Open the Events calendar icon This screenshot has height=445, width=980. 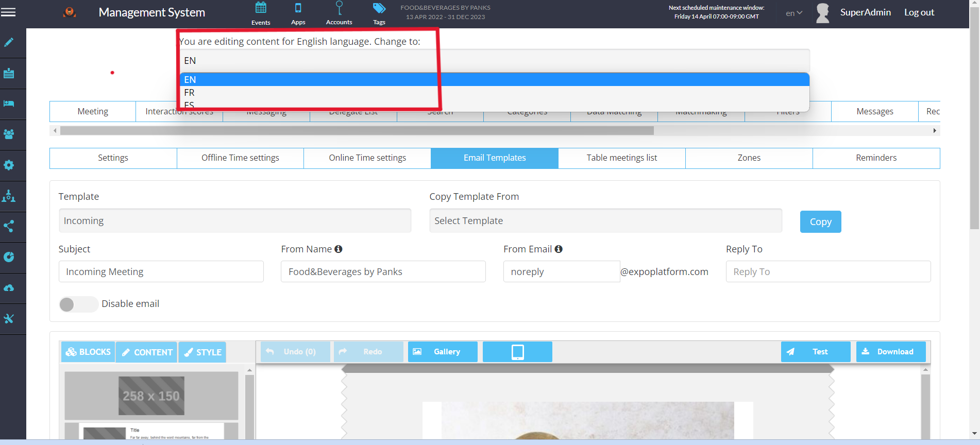[261, 8]
